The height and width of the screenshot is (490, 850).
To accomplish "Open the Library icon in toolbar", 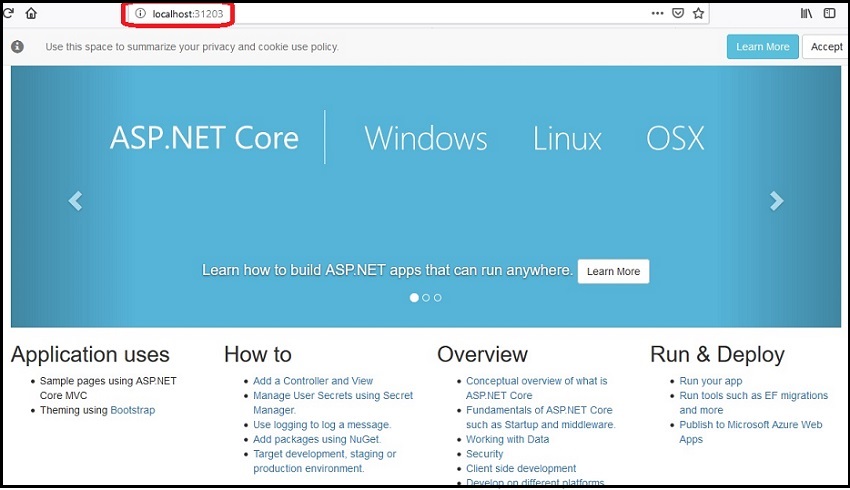I will [x=807, y=13].
